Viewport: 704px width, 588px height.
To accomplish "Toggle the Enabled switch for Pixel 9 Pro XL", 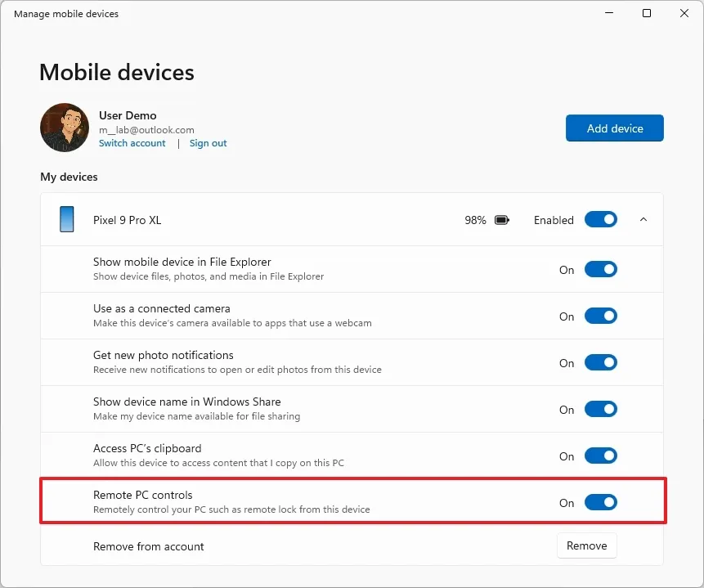I will tap(601, 219).
